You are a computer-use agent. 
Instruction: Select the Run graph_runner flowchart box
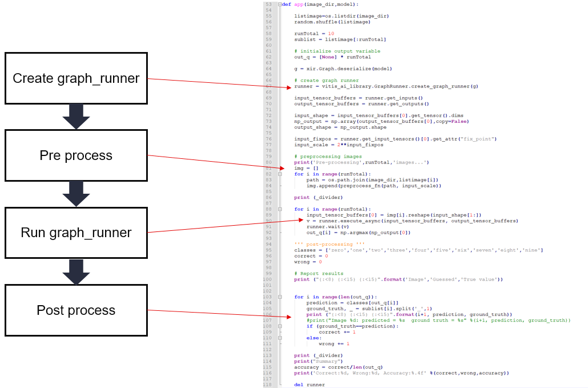click(76, 233)
